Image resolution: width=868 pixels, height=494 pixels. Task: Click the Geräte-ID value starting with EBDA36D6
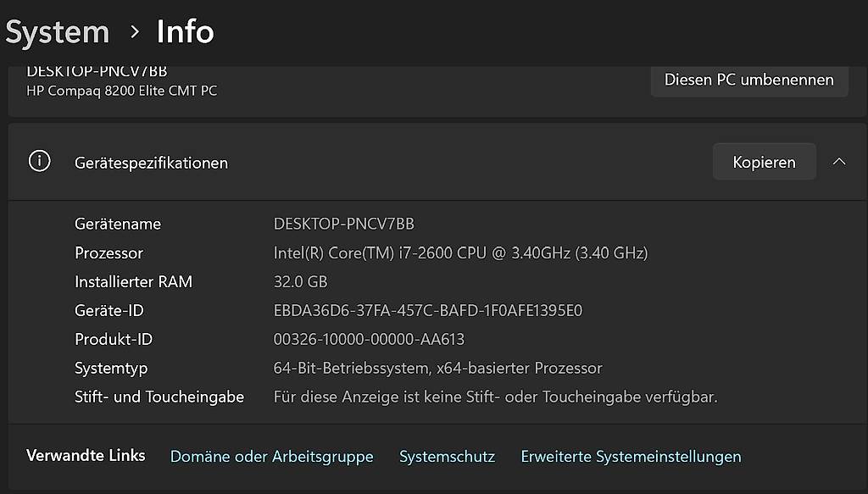(x=427, y=310)
